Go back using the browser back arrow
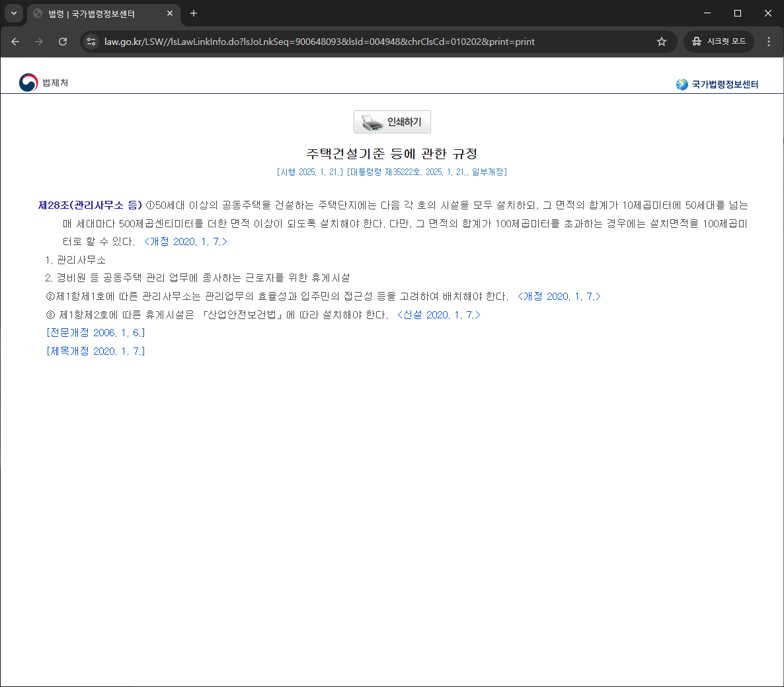Screen dimensions: 784x687 [15, 42]
